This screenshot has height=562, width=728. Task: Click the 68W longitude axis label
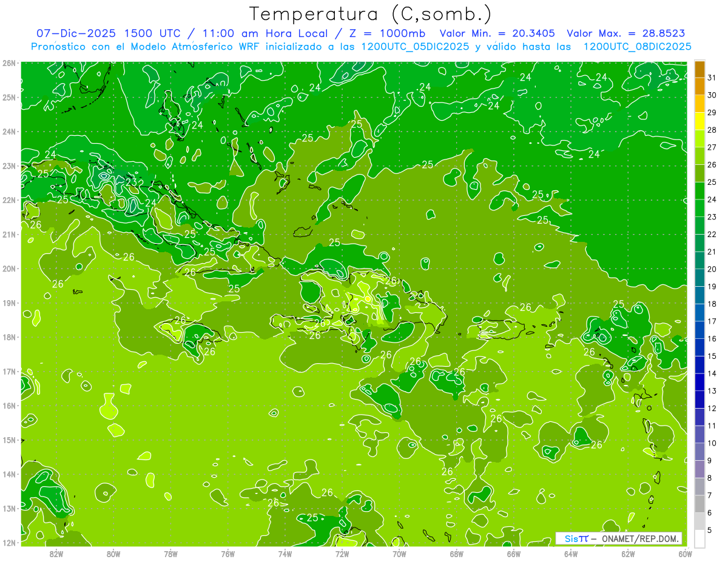click(x=457, y=554)
